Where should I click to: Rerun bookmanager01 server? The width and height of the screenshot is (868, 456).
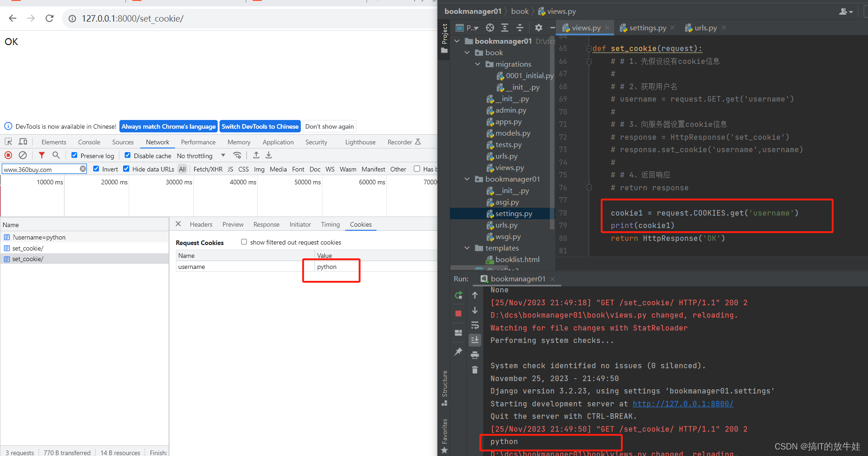(458, 295)
